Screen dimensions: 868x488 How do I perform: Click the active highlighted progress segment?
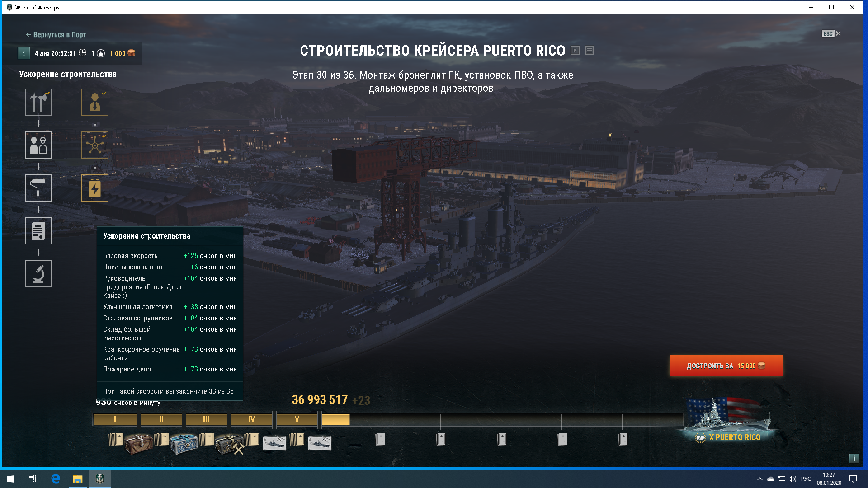335,419
